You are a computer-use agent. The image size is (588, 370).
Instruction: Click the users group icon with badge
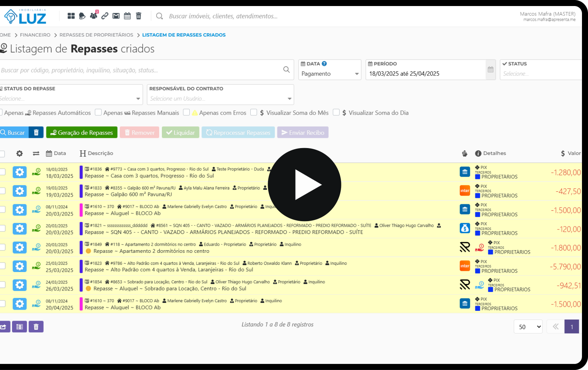click(x=93, y=16)
